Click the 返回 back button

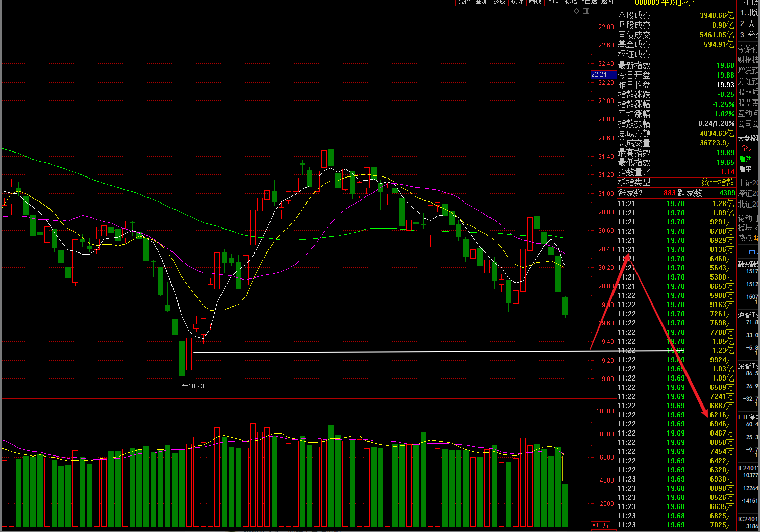tap(607, 2)
